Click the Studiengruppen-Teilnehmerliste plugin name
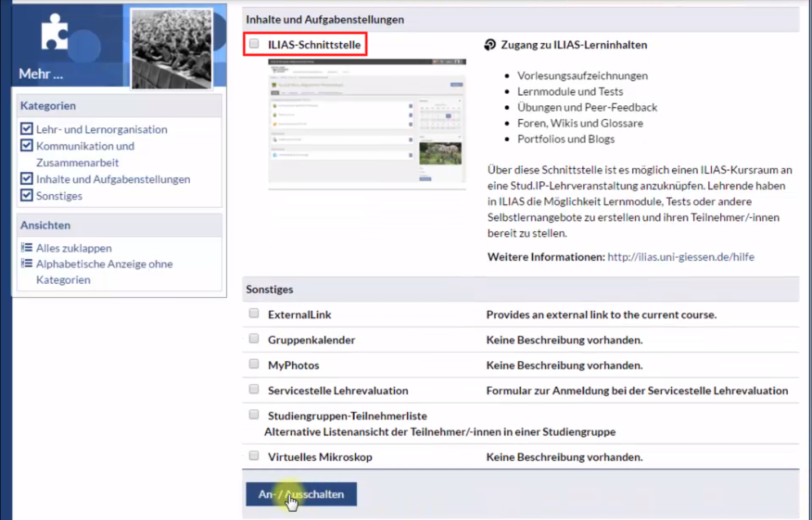Screen dimensions: 812x520 [347, 416]
